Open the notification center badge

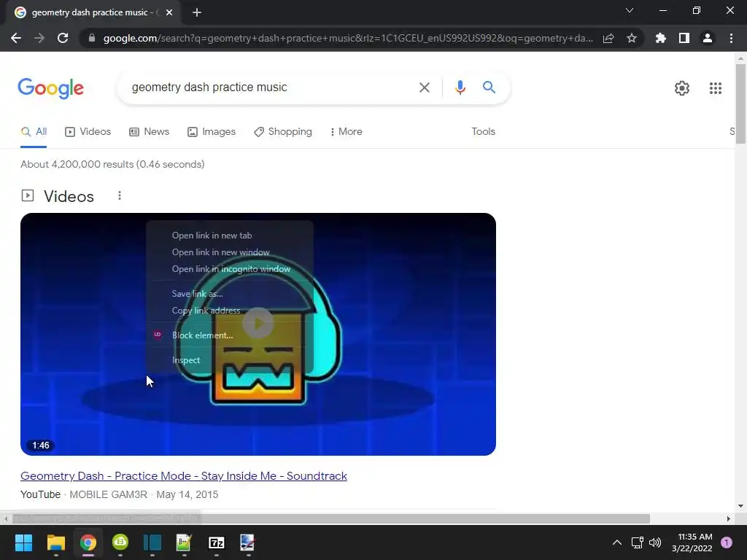(726, 542)
